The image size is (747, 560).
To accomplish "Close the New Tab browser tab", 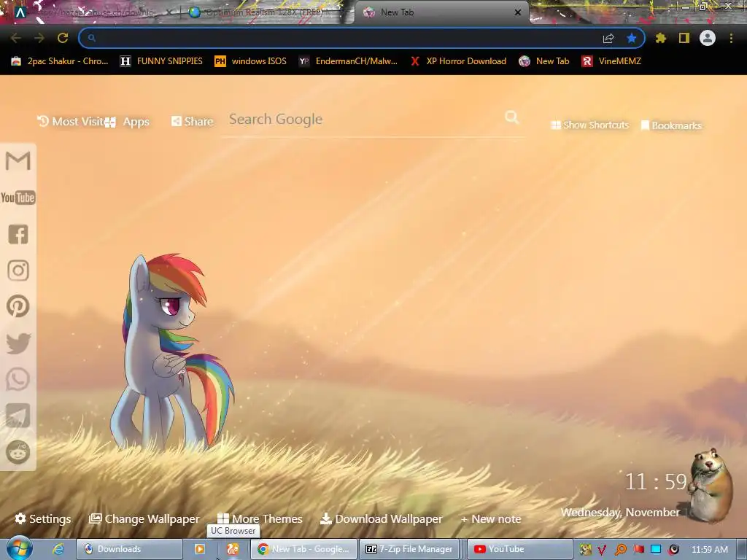I will pyautogui.click(x=518, y=12).
